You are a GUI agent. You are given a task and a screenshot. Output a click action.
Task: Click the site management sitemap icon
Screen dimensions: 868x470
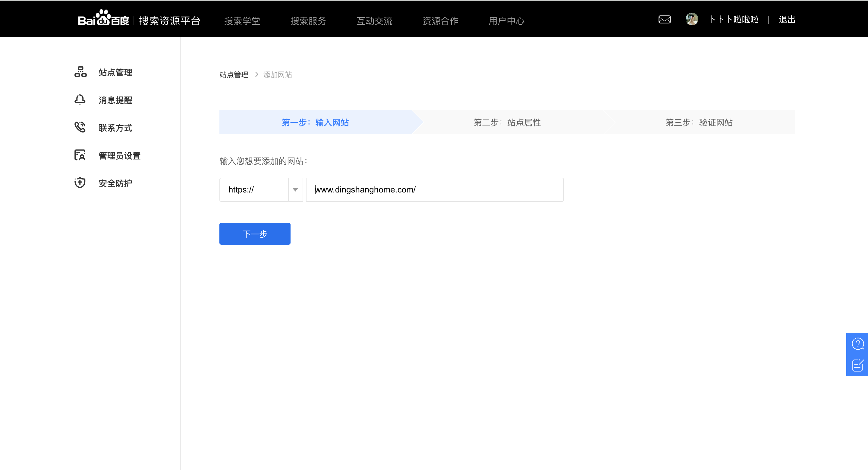(80, 72)
